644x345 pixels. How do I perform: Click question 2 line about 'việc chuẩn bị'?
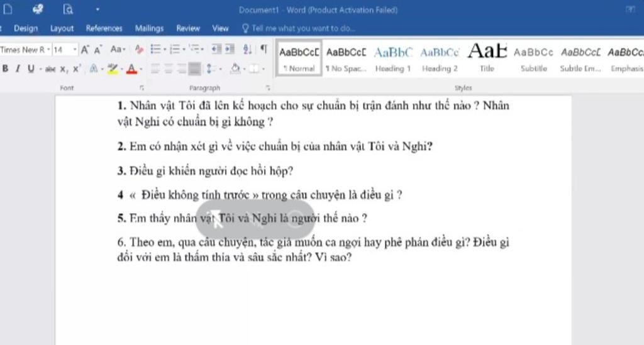coord(274,146)
